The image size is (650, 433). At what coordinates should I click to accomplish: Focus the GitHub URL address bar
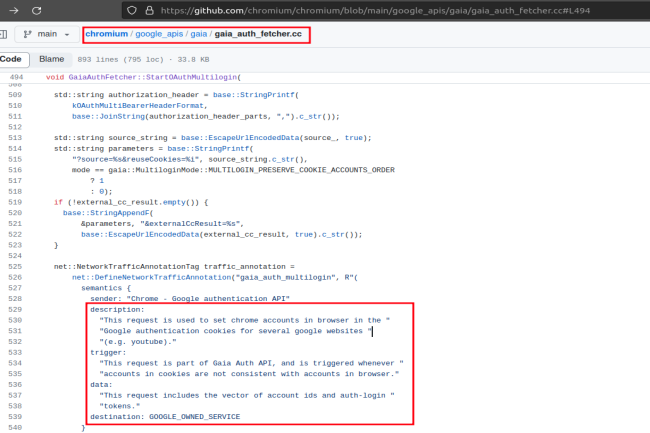[x=400, y=9]
